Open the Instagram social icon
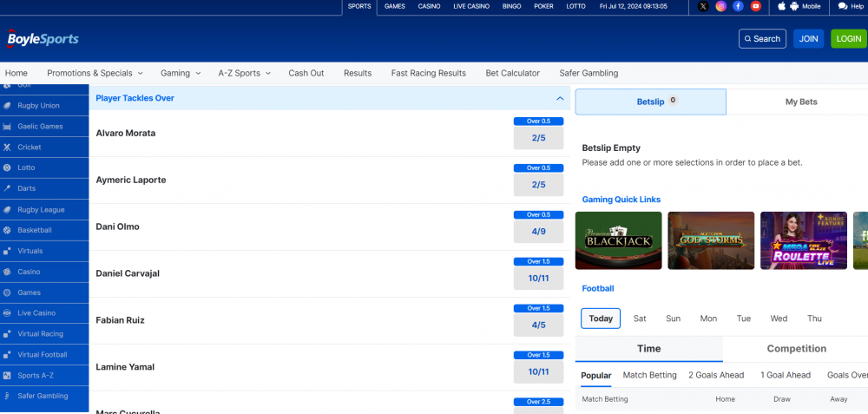Viewport: 868px width, 414px height. (x=720, y=7)
